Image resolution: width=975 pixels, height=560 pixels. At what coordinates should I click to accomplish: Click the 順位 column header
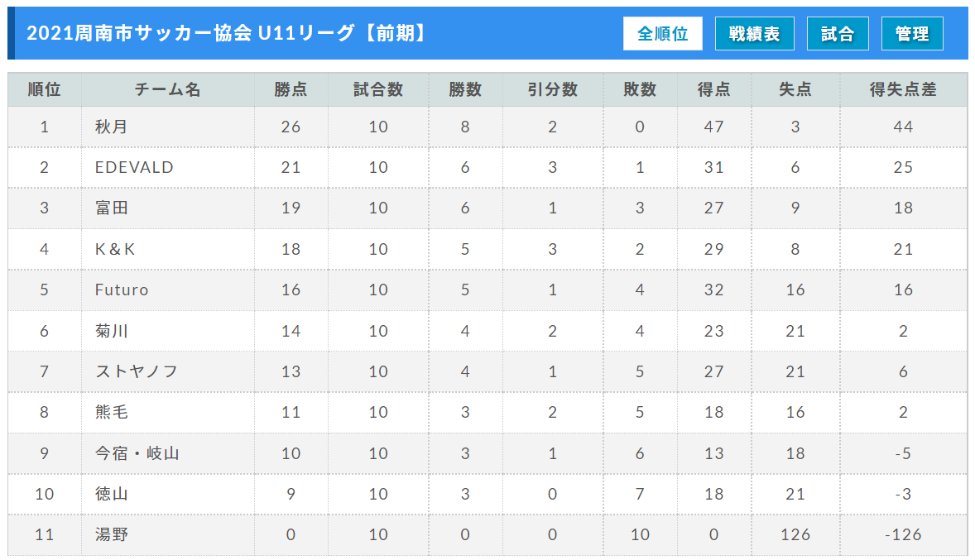[x=45, y=89]
